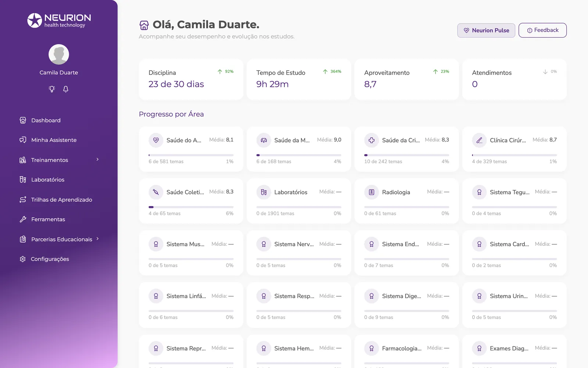This screenshot has height=368, width=588.
Task: Click the Minha Assistente chat icon
Action: [23, 140]
